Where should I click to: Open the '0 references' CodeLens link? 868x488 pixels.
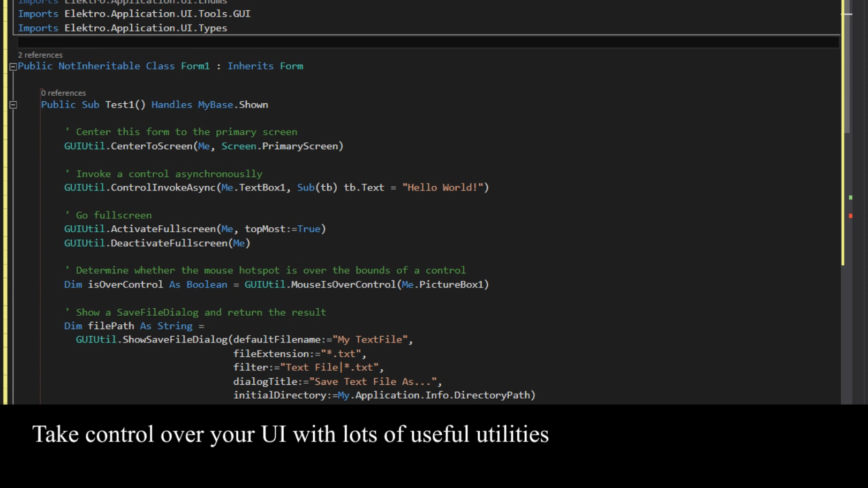63,93
